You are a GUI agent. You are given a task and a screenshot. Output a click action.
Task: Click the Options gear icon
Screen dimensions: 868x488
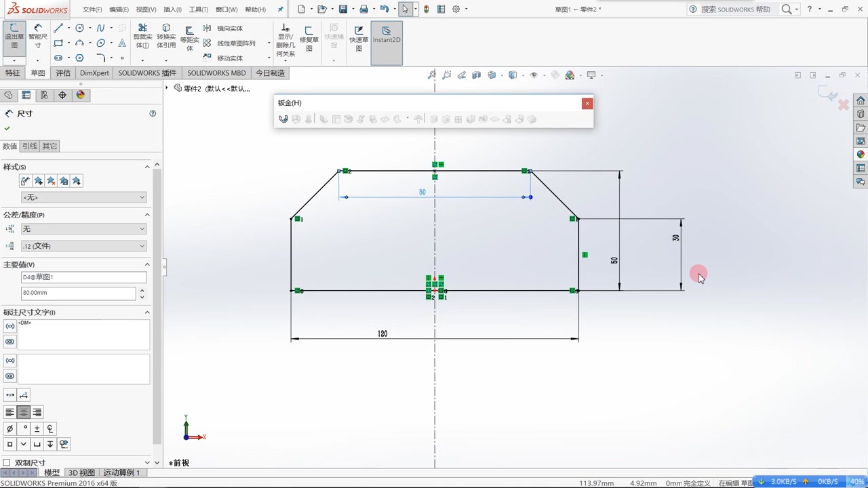tap(456, 9)
